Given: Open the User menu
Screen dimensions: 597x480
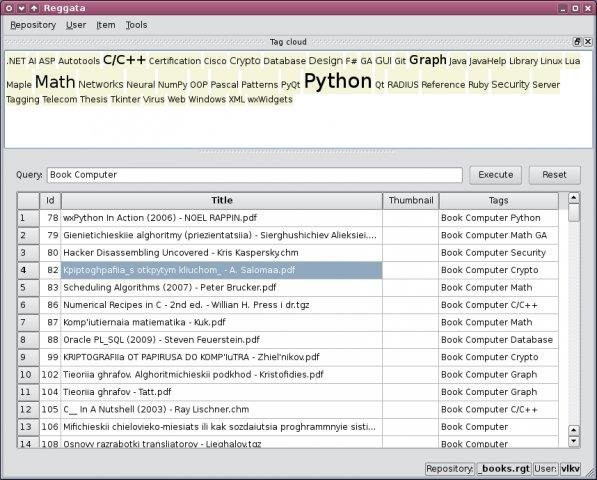Looking at the screenshot, I should (76, 25).
